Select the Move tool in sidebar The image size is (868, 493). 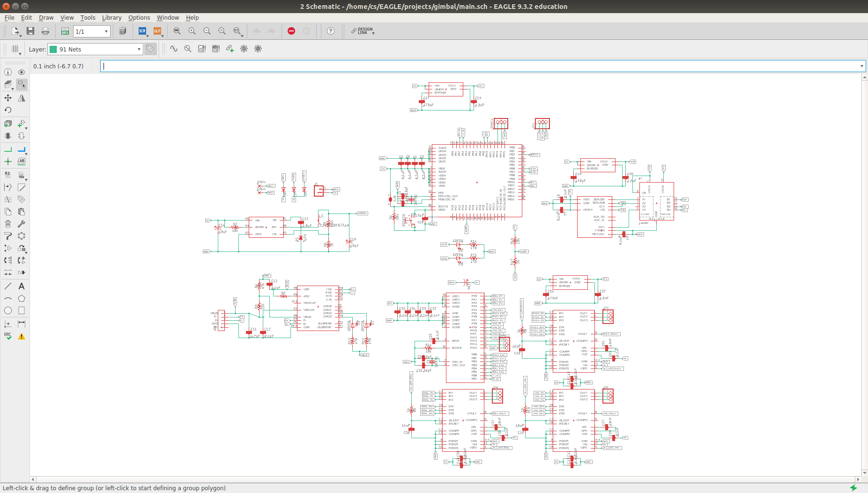(8, 98)
